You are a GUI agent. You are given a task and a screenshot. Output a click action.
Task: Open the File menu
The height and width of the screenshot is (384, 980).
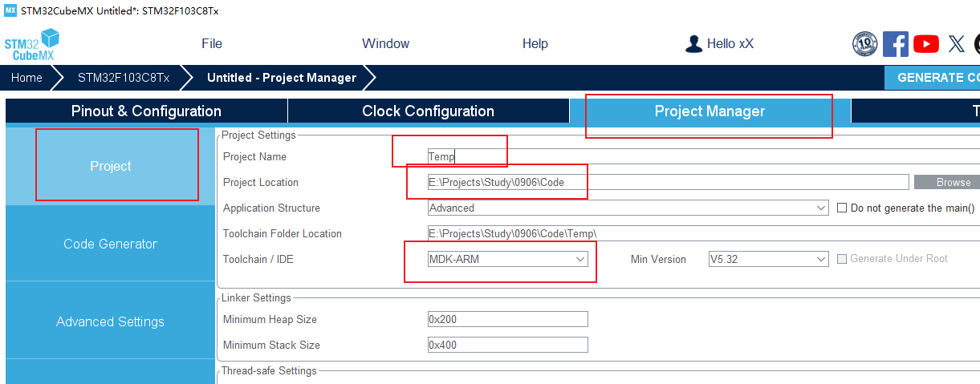(x=212, y=44)
